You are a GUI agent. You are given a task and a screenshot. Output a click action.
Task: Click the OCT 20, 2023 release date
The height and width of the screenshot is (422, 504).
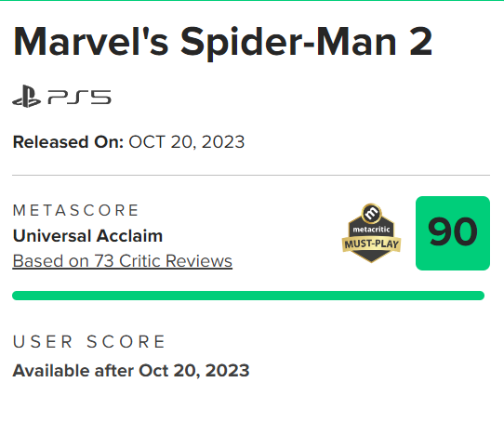point(187,142)
